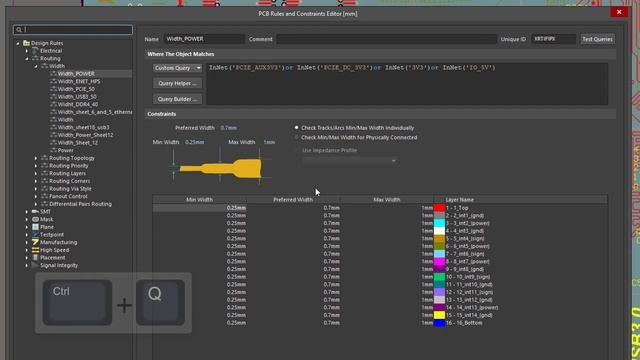640x360 pixels.
Task: Collapse the Routing node arrow
Action: 27,59
